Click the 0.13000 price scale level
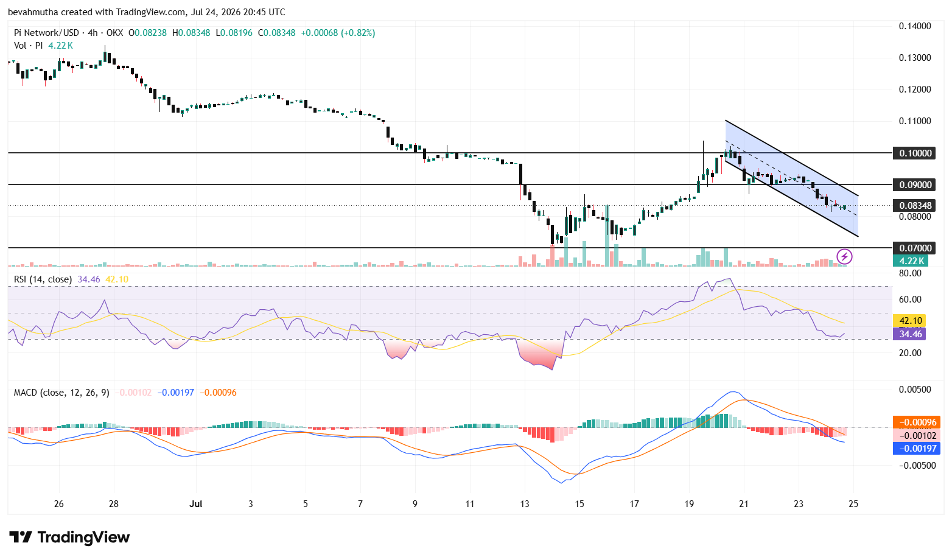The image size is (952, 560). [915, 57]
